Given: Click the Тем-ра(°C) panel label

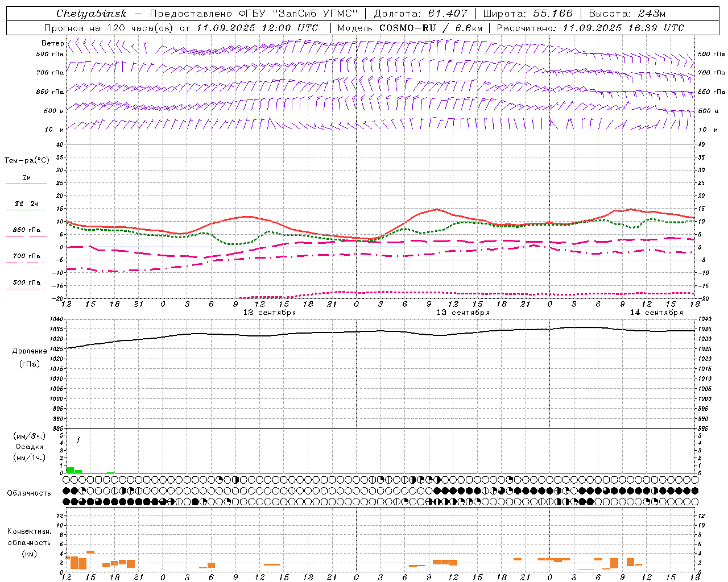Looking at the screenshot, I should coord(27,160).
